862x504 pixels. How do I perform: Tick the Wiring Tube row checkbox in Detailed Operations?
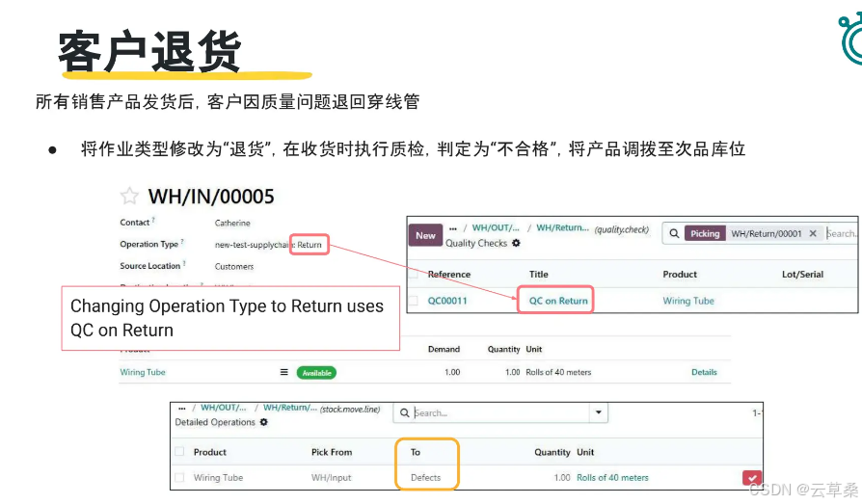(x=179, y=478)
